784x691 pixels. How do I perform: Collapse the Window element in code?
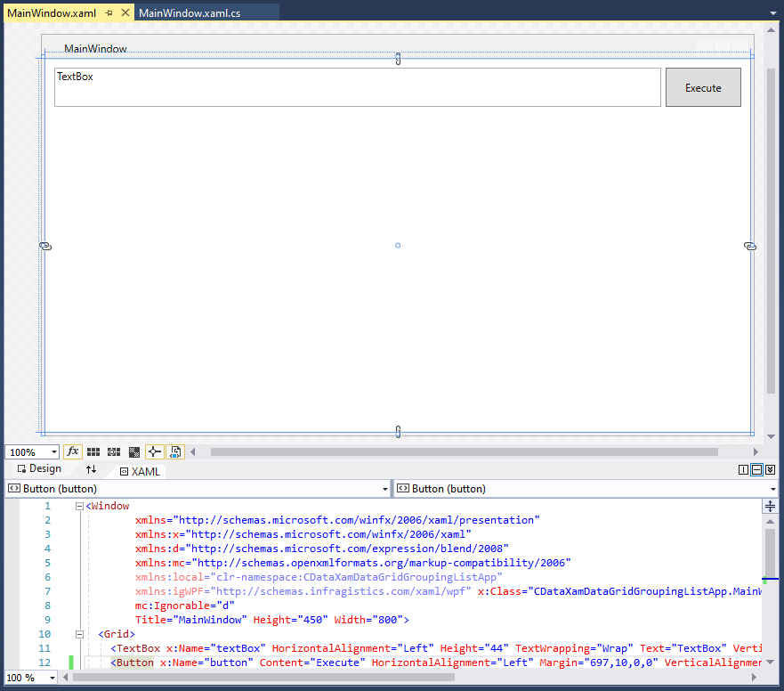[x=80, y=506]
